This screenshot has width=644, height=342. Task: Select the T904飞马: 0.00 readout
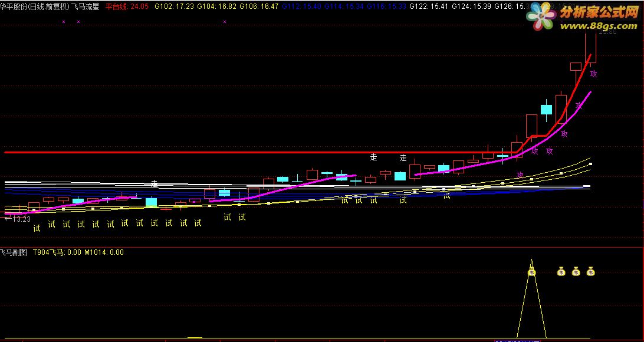(x=57, y=252)
